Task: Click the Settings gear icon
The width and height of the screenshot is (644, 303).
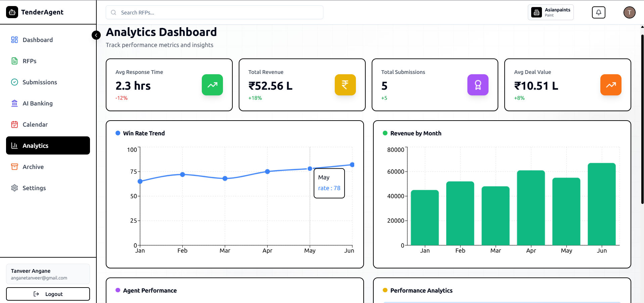Action: click(14, 188)
